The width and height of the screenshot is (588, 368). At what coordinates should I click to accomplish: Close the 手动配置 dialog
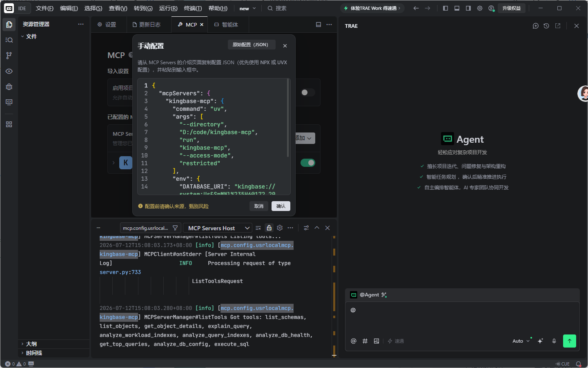click(285, 46)
